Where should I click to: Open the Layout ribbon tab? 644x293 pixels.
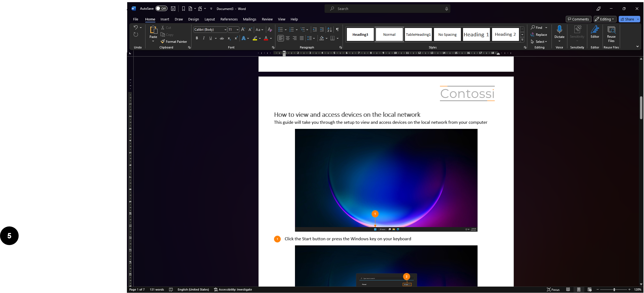(209, 19)
